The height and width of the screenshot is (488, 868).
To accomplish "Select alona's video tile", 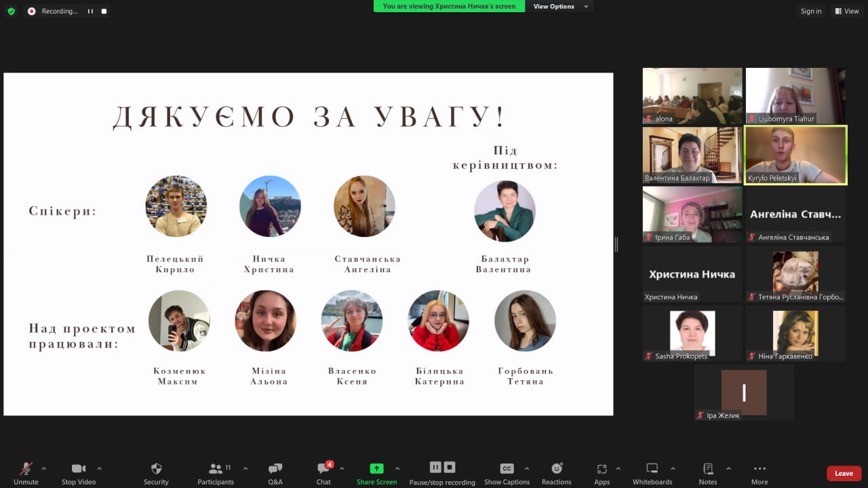I will [692, 96].
